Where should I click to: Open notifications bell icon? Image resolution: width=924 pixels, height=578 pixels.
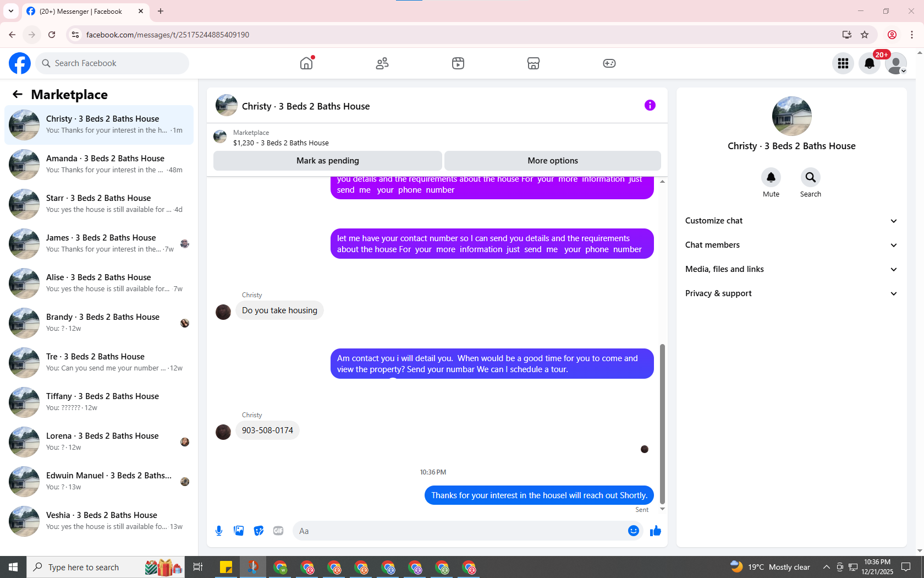point(870,63)
